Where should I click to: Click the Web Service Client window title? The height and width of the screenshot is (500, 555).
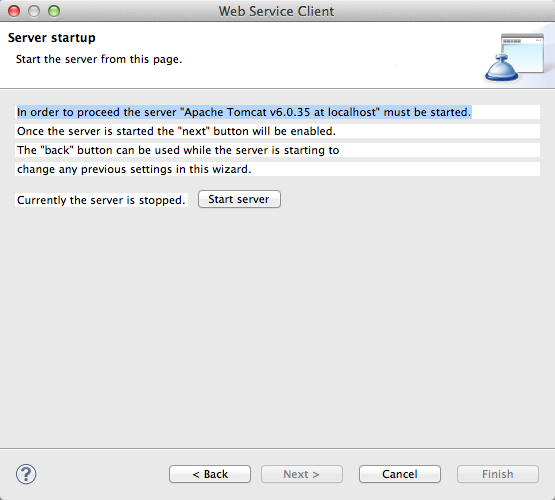pos(276,11)
